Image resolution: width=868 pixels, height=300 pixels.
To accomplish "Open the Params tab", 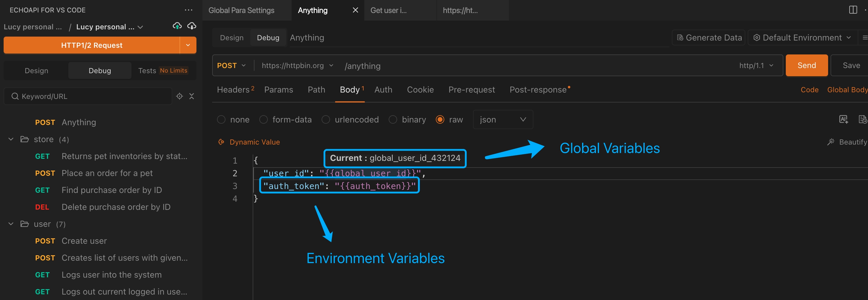I will (x=278, y=90).
